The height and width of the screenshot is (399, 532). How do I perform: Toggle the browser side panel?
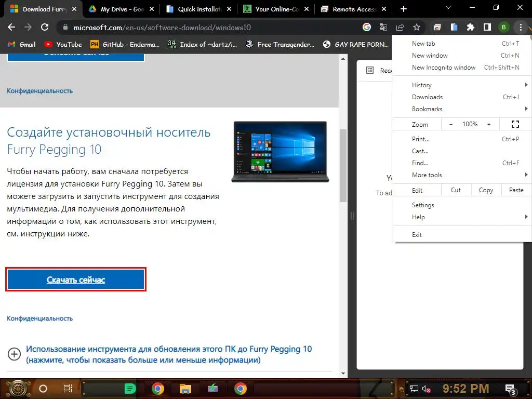487,27
